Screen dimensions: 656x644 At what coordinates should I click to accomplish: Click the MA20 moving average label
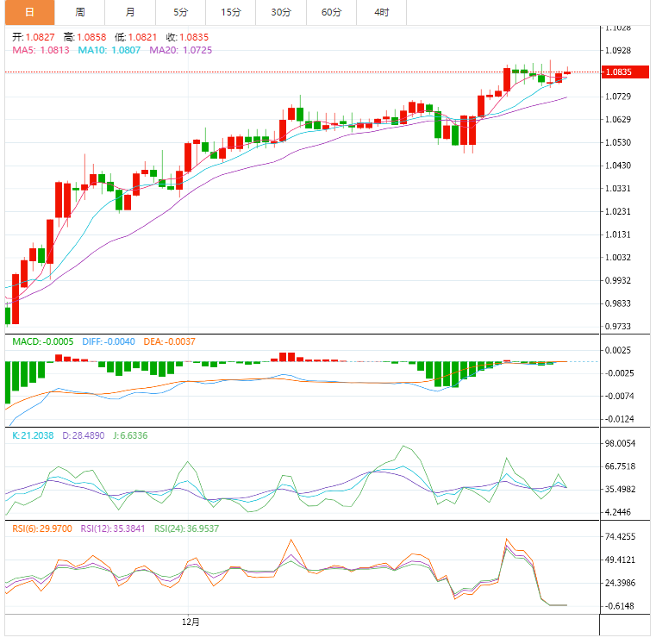(180, 51)
